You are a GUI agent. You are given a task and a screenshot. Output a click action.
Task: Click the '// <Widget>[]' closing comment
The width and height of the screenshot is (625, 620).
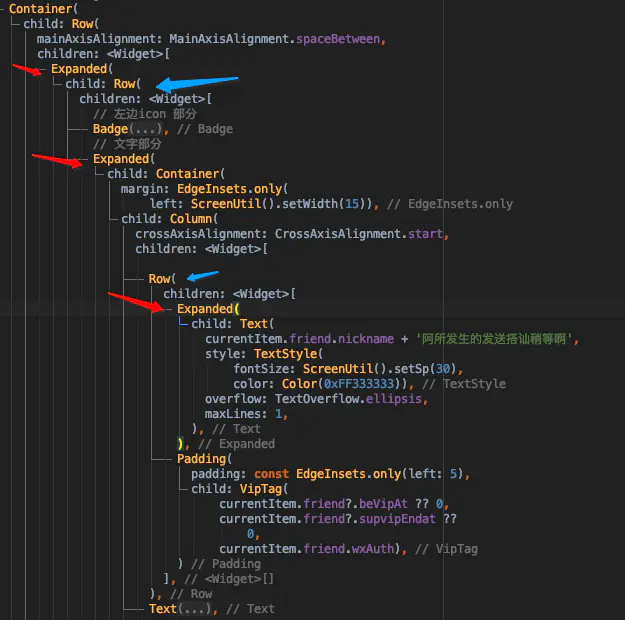(229, 579)
